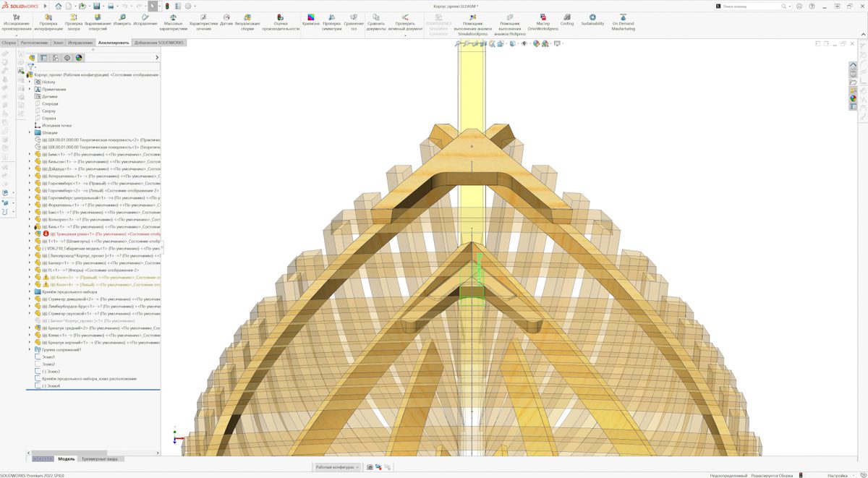Screen dimensions: 868x478
Task: Open the Interference Detection (Проверка интерференции) tool
Action: click(x=48, y=22)
